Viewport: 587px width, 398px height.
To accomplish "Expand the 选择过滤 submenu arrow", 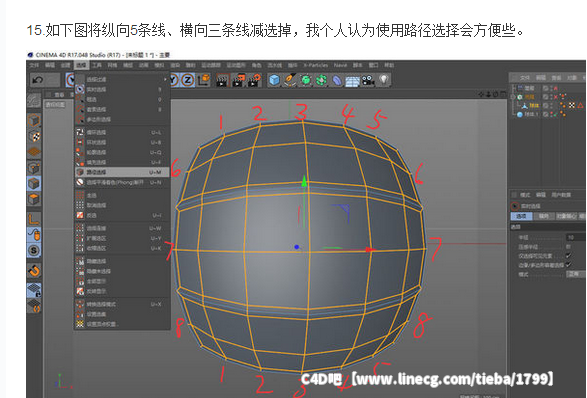I will click(x=165, y=79).
